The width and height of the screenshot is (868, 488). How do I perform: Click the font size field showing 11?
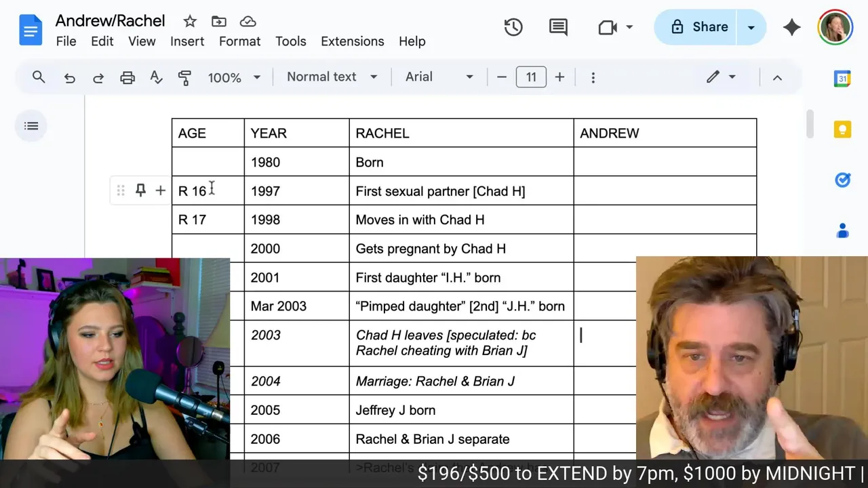point(531,77)
